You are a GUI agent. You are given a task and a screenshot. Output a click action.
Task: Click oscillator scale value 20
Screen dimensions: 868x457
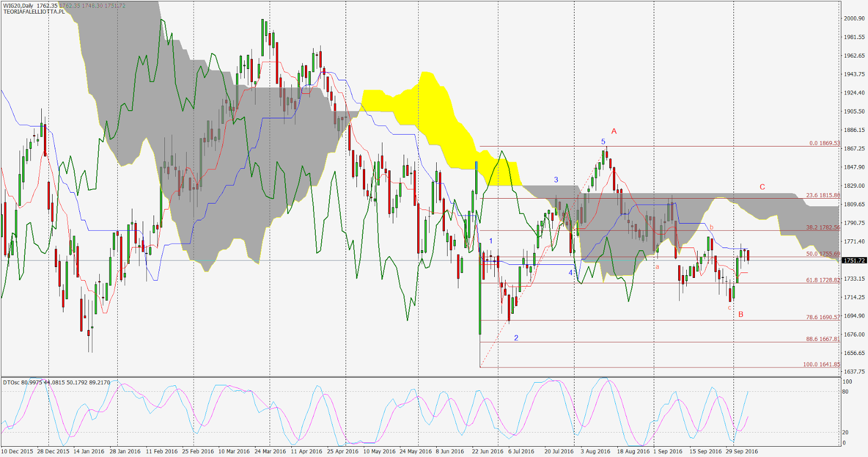846,432
